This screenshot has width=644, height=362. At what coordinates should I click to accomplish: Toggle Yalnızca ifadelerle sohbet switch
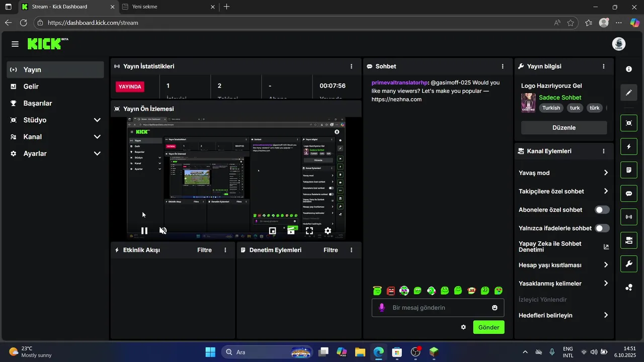tap(602, 228)
